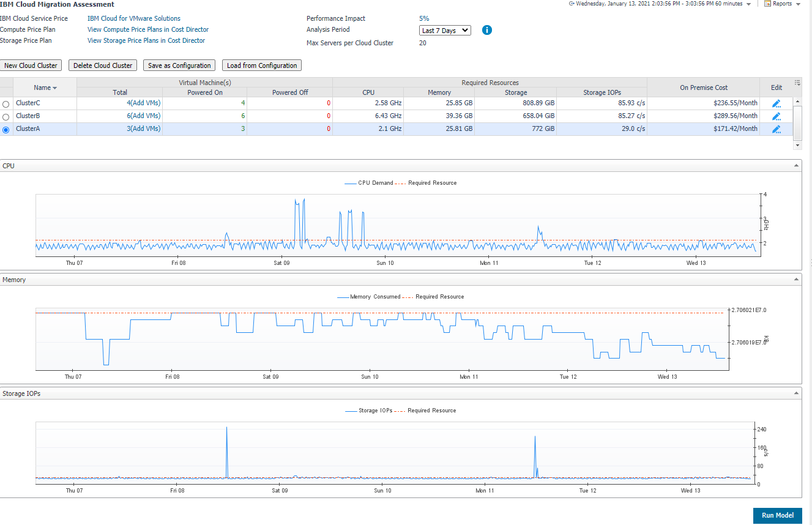Click the CPU Demand legend entry

coord(369,183)
